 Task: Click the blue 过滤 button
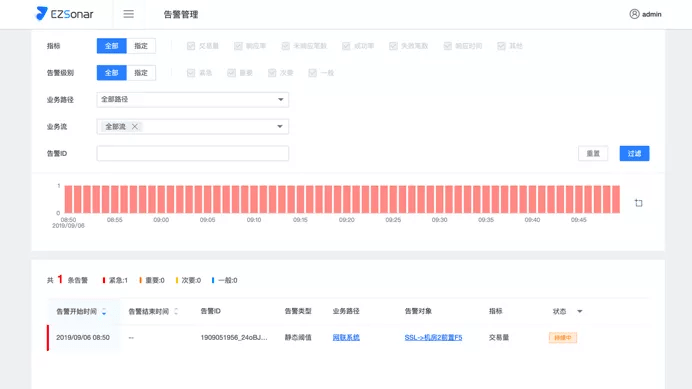coord(634,154)
